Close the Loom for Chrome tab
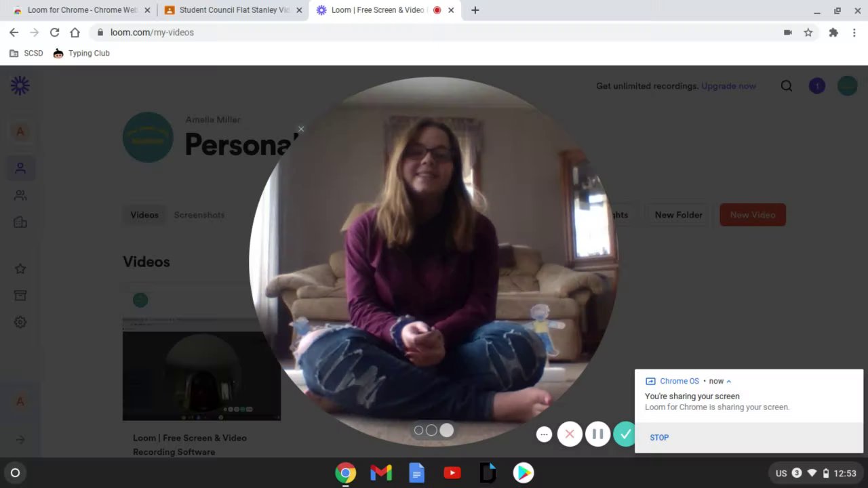 147,10
